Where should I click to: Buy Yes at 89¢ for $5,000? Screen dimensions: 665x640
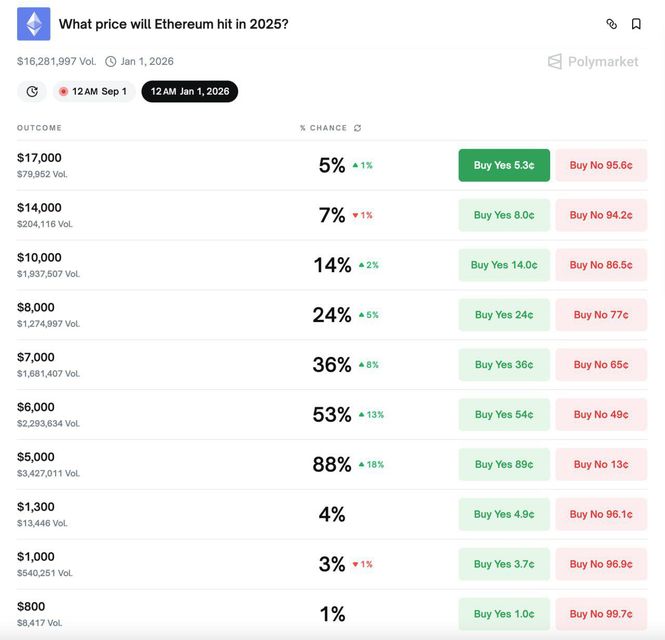click(x=504, y=464)
